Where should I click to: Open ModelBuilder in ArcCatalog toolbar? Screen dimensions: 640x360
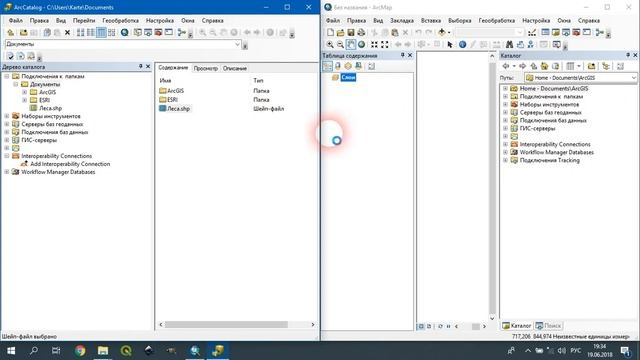click(182, 33)
